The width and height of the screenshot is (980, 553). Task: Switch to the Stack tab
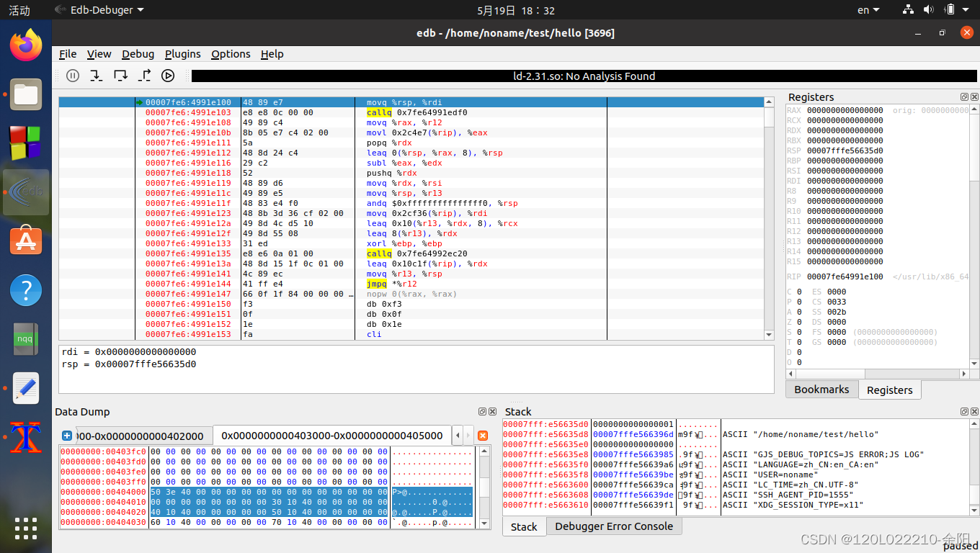pos(524,526)
